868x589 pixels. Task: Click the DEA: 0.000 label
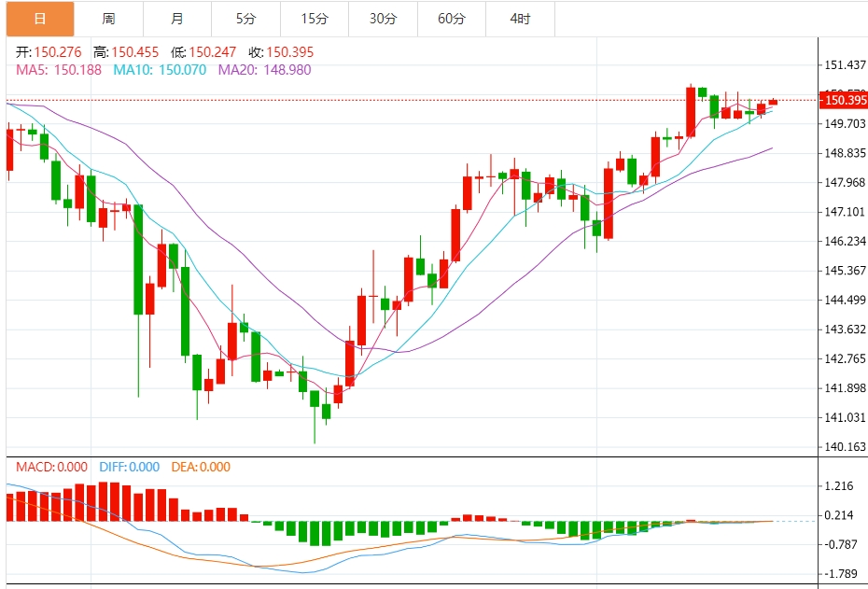[201, 467]
